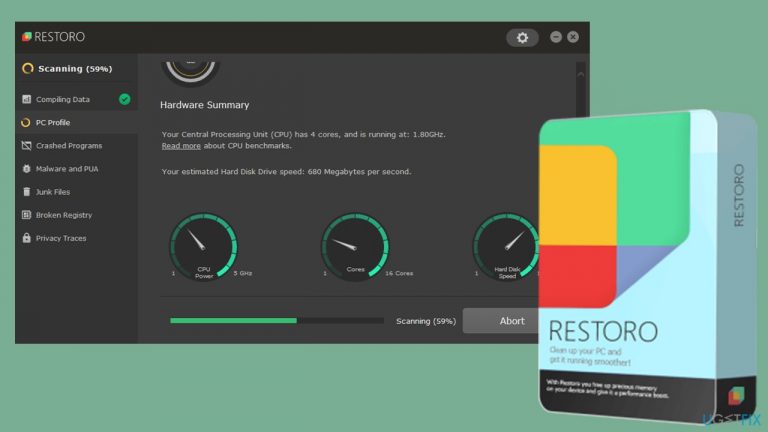Viewport: 768px width, 432px height.
Task: Click the Compiling Data chart icon
Action: pyautogui.click(x=26, y=99)
